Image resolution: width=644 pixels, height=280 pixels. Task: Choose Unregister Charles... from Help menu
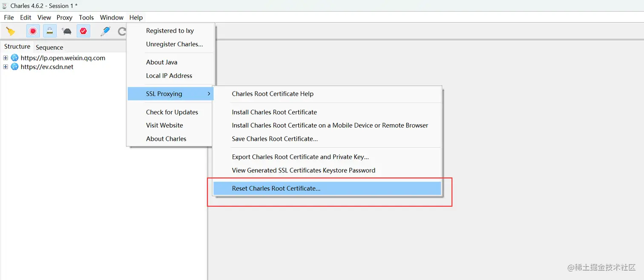click(170, 44)
